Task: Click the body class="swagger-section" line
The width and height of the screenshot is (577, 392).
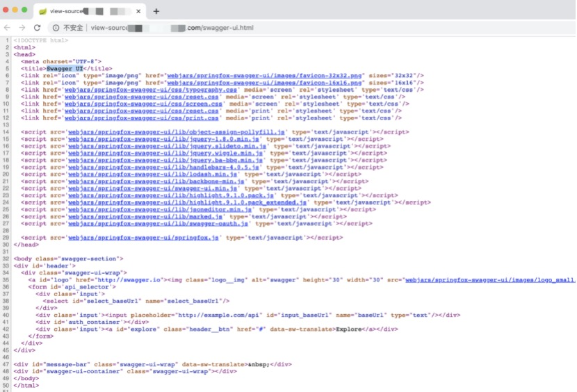Action: (68, 259)
